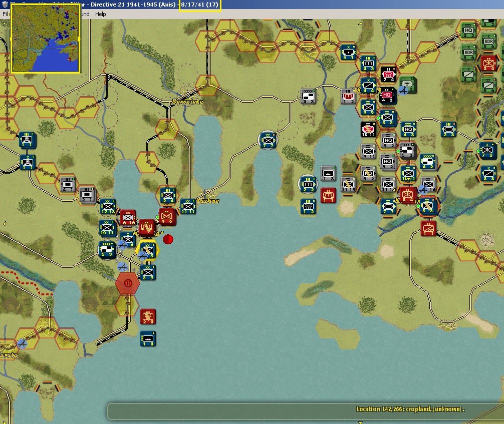Select the red artillery unit 1 1
The width and height of the screenshot is (504, 424).
[x=328, y=195]
